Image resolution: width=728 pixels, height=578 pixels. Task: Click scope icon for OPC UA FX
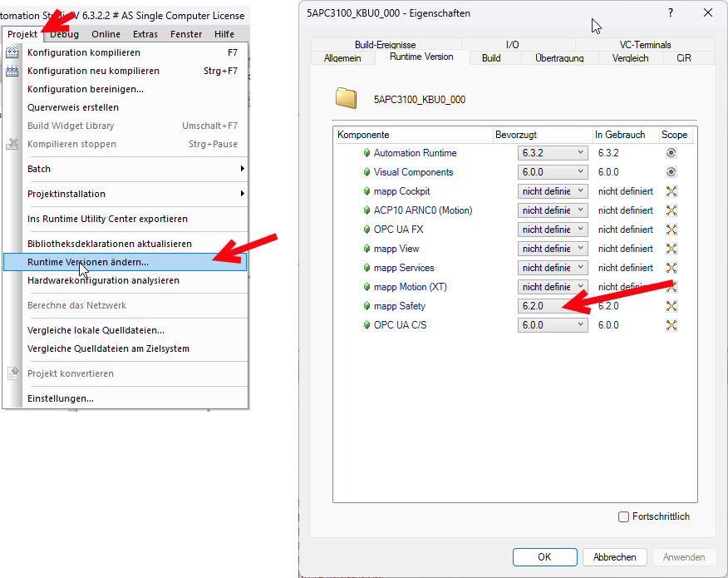671,229
